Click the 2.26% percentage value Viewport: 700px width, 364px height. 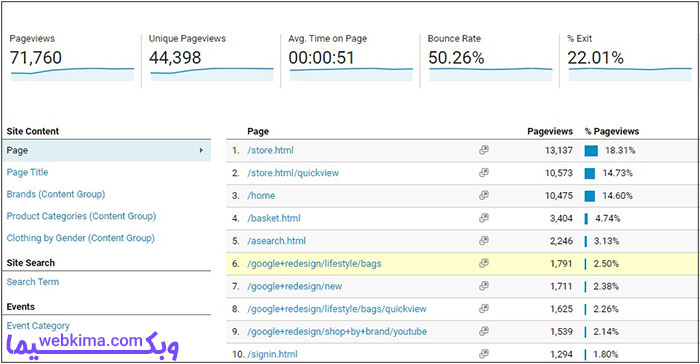606,309
